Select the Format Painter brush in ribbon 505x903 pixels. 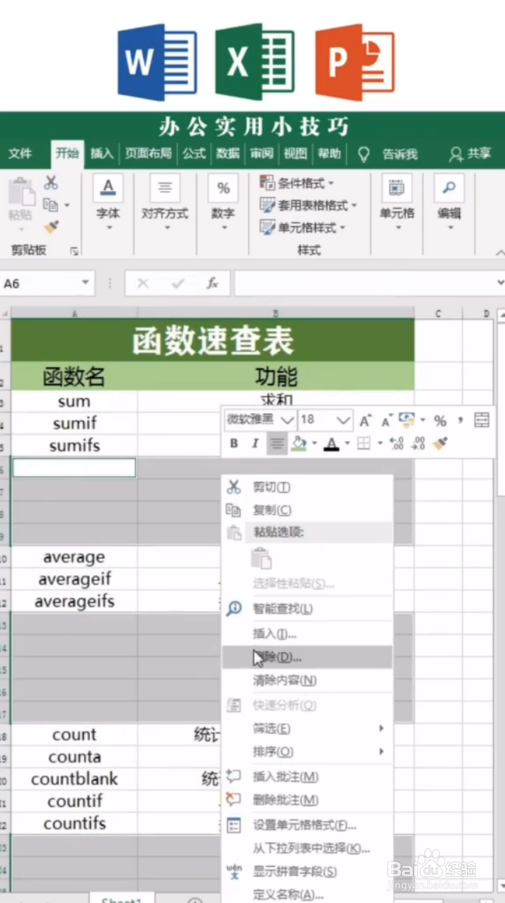click(51, 226)
